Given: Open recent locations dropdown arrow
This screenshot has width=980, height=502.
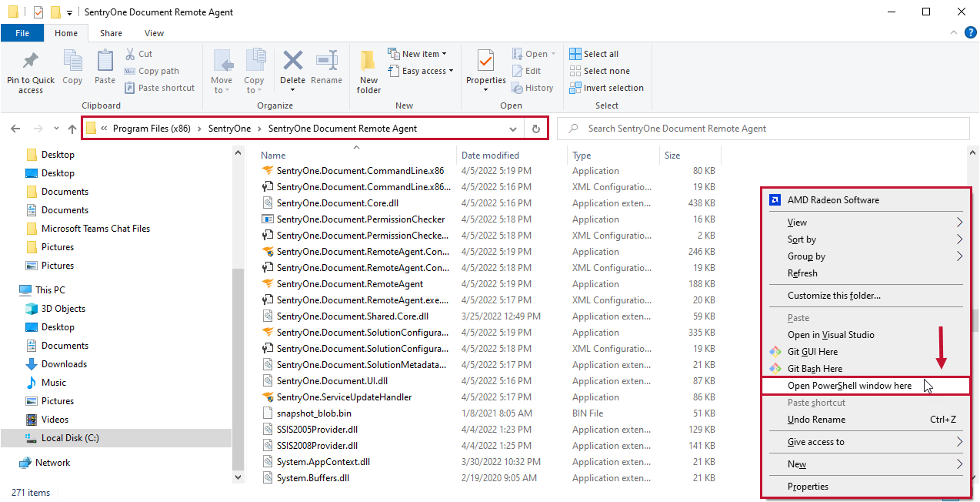Looking at the screenshot, I should coord(56,129).
